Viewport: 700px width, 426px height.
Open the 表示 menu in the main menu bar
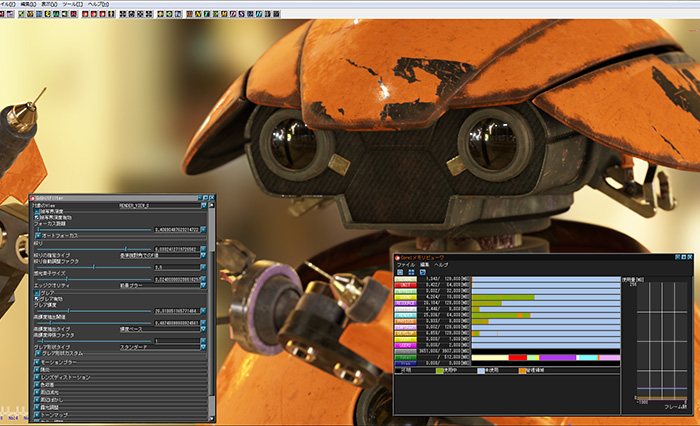[49, 4]
